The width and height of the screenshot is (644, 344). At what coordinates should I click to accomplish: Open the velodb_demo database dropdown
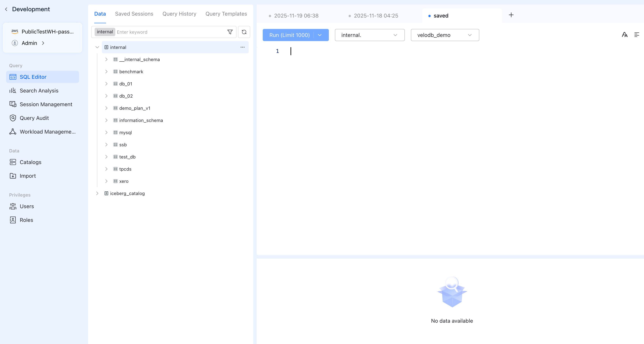[445, 35]
